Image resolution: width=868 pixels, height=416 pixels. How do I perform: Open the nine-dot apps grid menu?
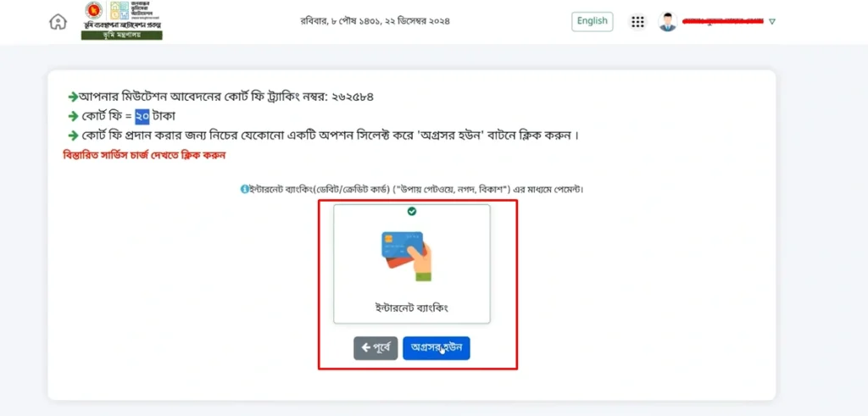[x=637, y=21]
